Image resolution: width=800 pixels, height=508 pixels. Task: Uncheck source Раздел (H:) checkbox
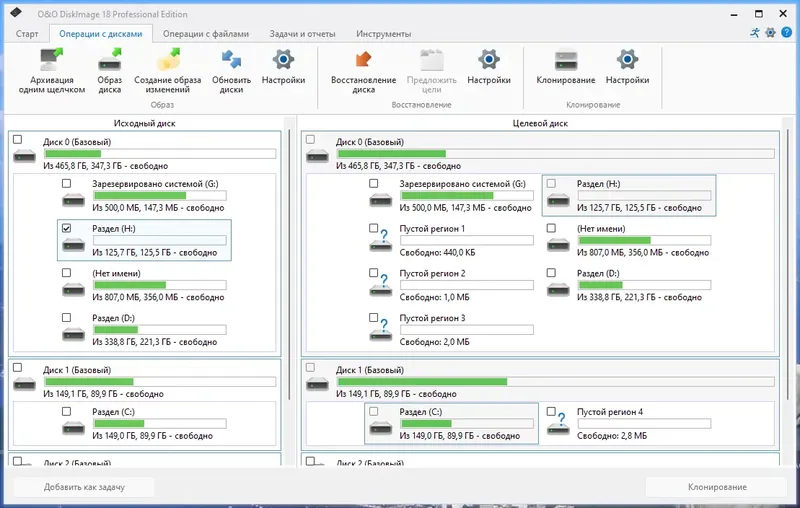pyautogui.click(x=67, y=228)
